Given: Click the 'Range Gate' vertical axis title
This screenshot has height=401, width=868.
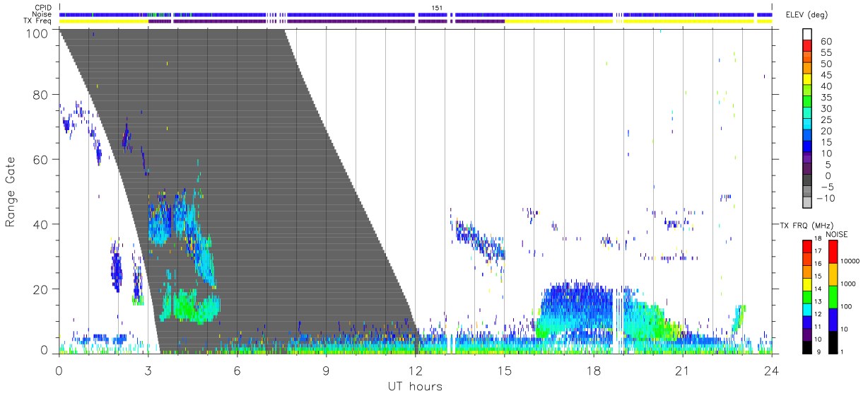Looking at the screenshot, I should tap(11, 191).
